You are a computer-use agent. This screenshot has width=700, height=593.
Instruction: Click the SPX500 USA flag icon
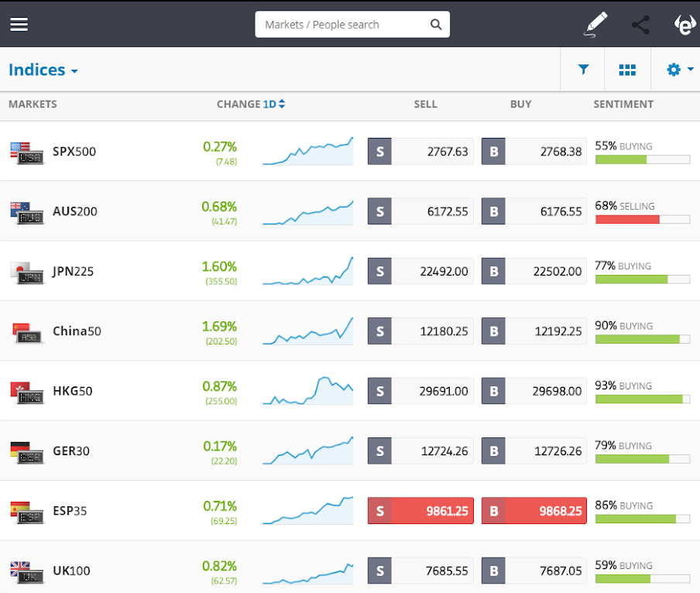click(26, 153)
